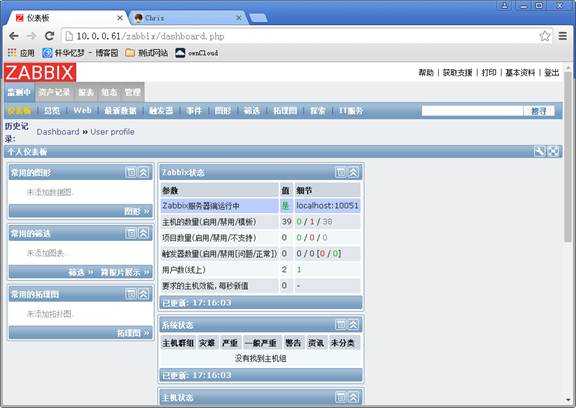The height and width of the screenshot is (408, 576).
Task: Open the 基本资料 profile link
Action: [520, 72]
